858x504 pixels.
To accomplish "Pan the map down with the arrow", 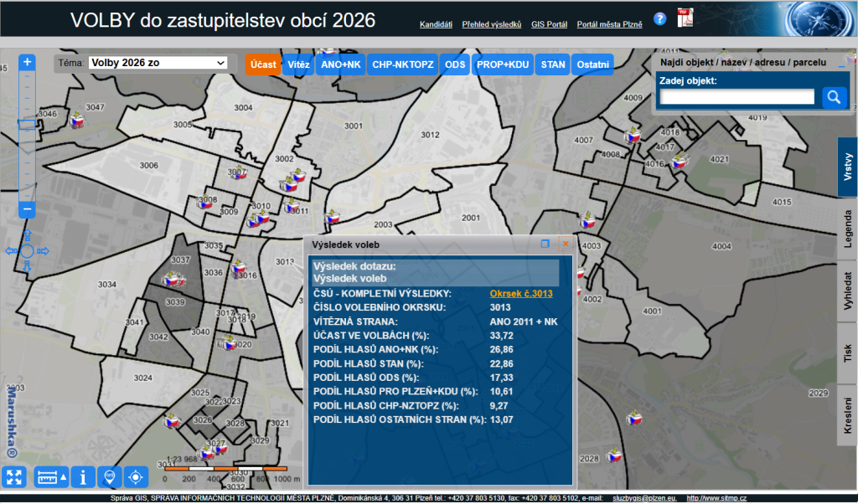I will pyautogui.click(x=28, y=267).
